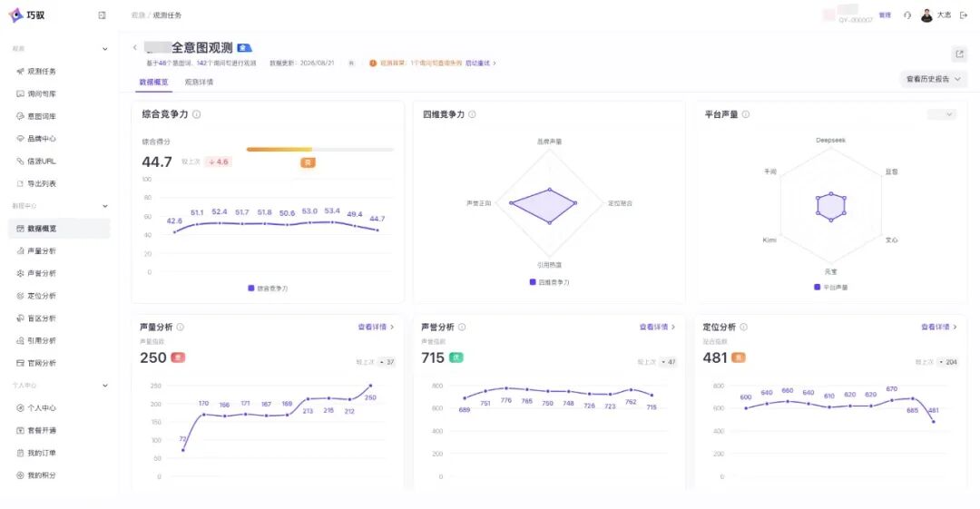Image resolution: width=980 pixels, height=509 pixels.
Task: Click the orange warning icon in alert banner
Action: (373, 64)
